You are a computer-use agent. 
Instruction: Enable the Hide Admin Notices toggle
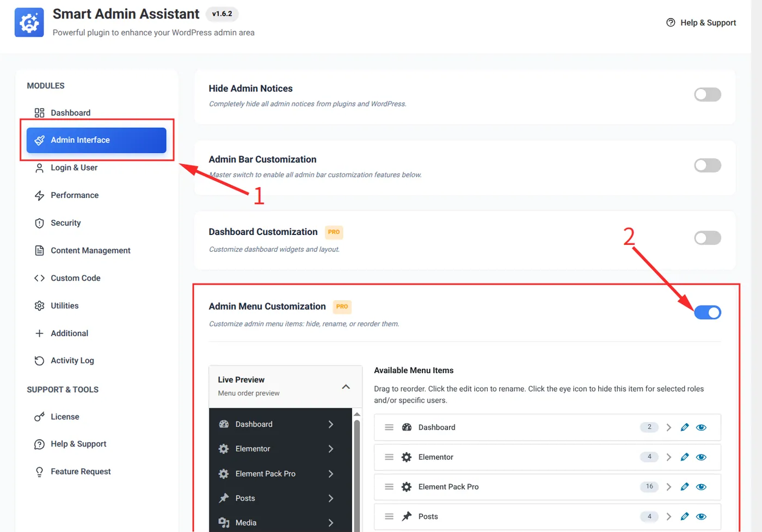pyautogui.click(x=708, y=95)
